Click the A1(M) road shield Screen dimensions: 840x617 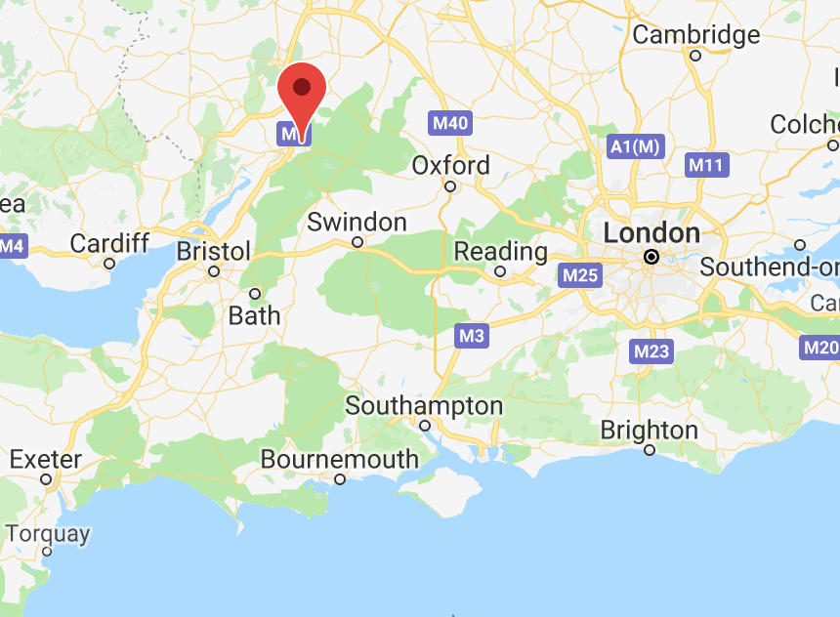pos(635,146)
